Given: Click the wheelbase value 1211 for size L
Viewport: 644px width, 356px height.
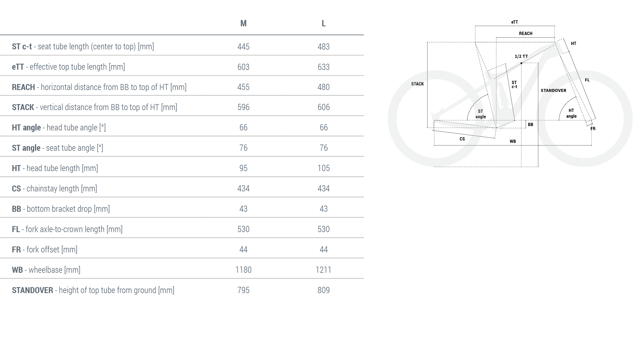Looking at the screenshot, I should [x=323, y=270].
